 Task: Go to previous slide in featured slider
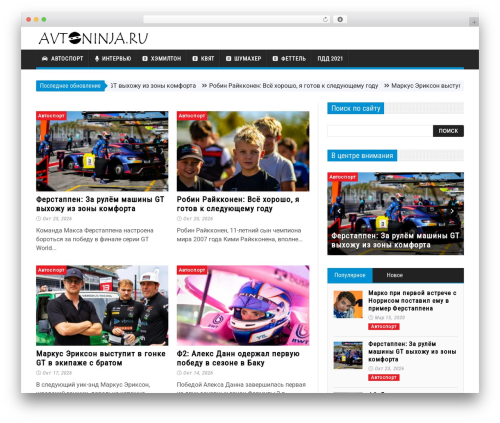pyautogui.click(x=339, y=211)
